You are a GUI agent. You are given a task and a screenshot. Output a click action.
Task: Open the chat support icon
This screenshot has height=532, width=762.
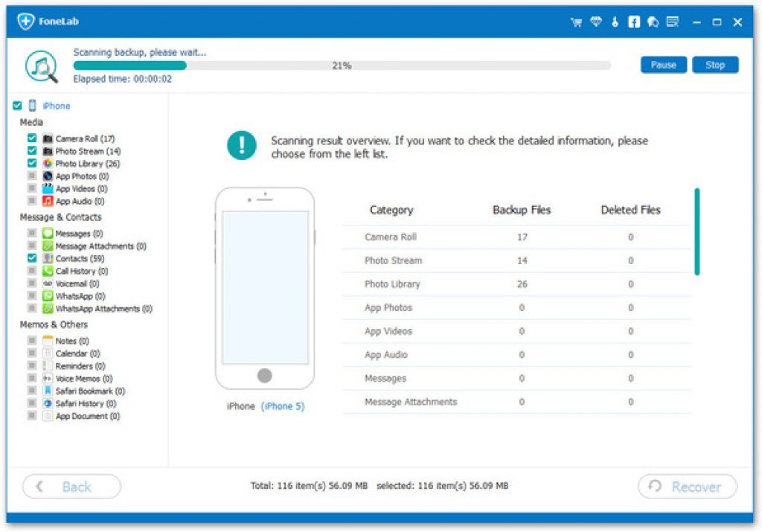point(653,22)
